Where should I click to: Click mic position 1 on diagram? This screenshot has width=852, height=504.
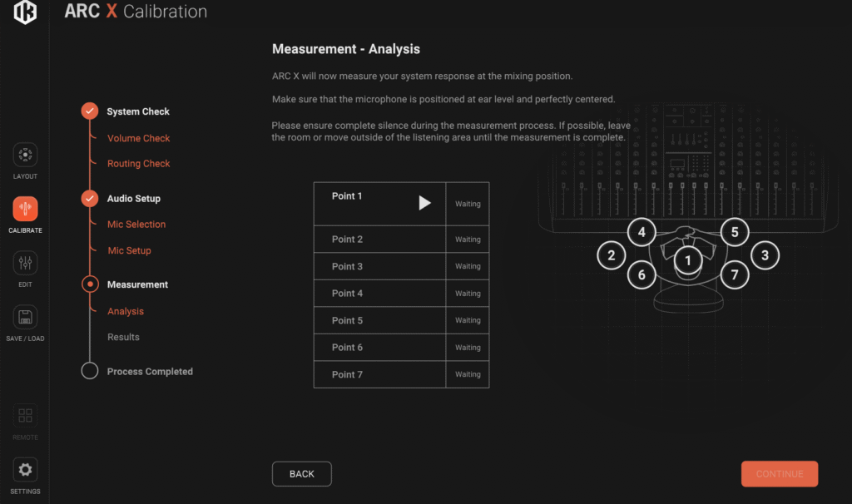(688, 260)
